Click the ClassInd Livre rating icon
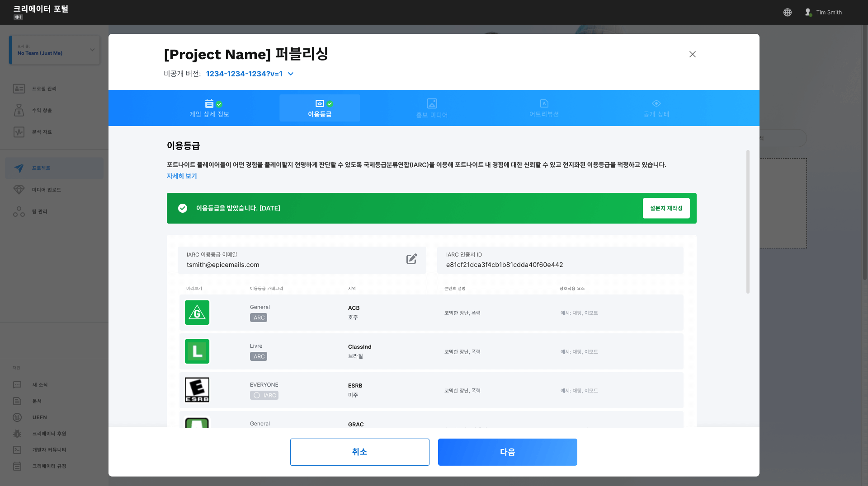 point(197,351)
